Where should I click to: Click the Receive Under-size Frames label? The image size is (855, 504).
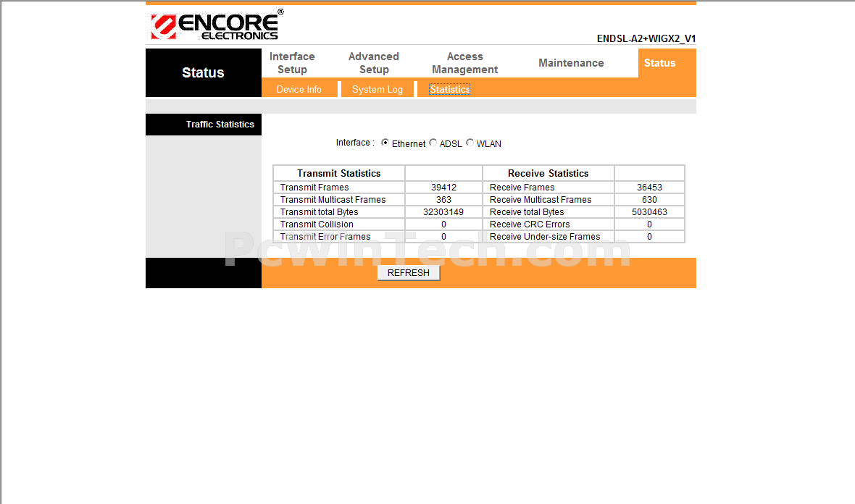[x=545, y=237]
